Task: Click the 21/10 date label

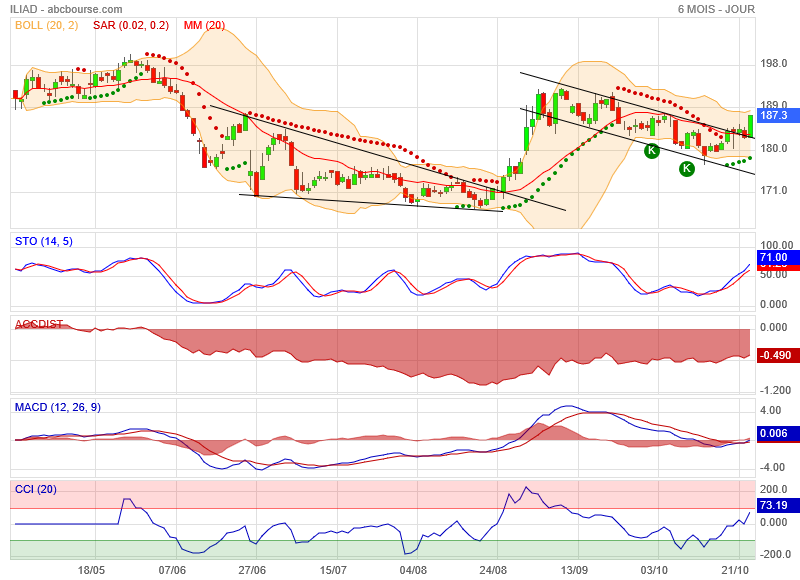Action: (x=735, y=570)
